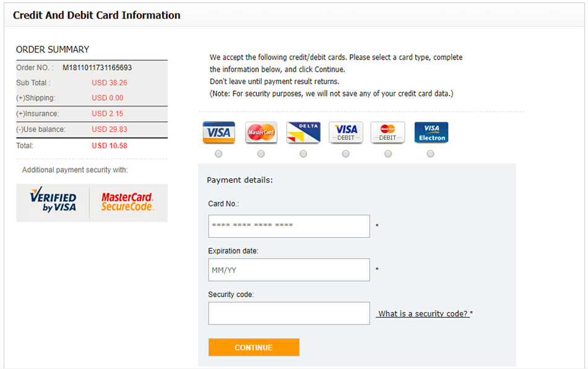Click the Visa credit card logo
The width and height of the screenshot is (588, 369).
(x=218, y=132)
